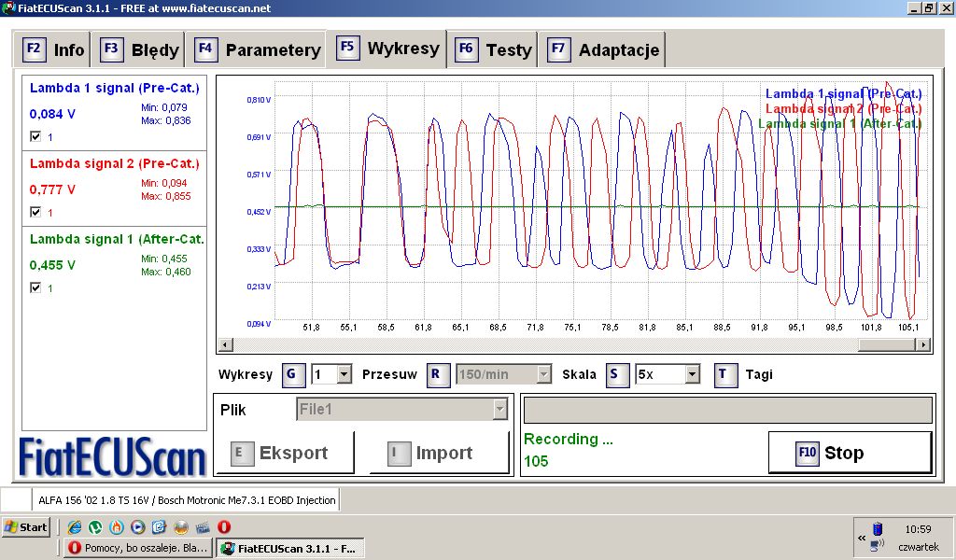Open Opera browser from quick launch icons
This screenshot has width=956, height=560.
coord(224,527)
